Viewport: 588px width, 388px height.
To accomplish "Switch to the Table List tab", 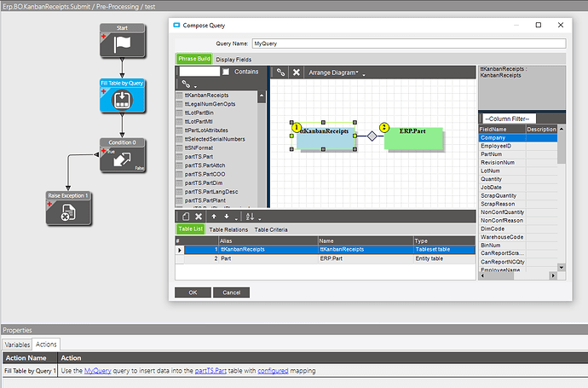I will 191,229.
